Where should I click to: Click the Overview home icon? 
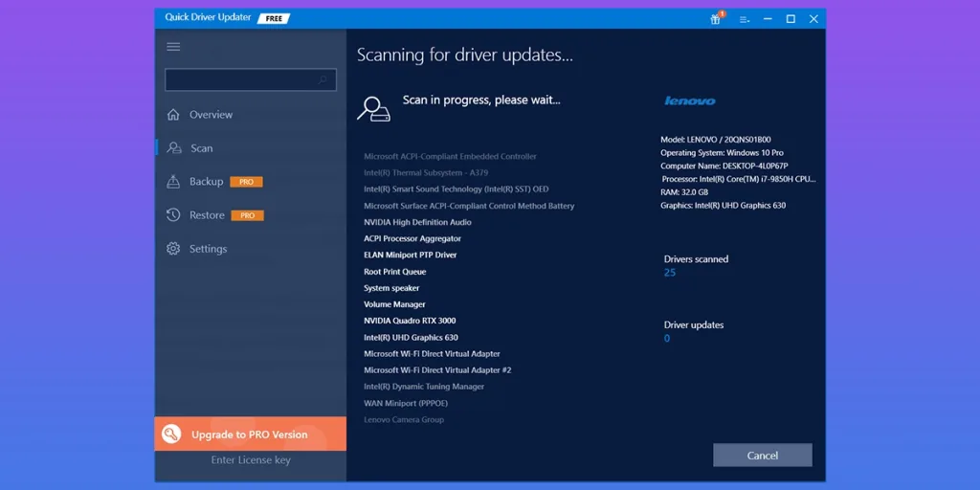[173, 115]
